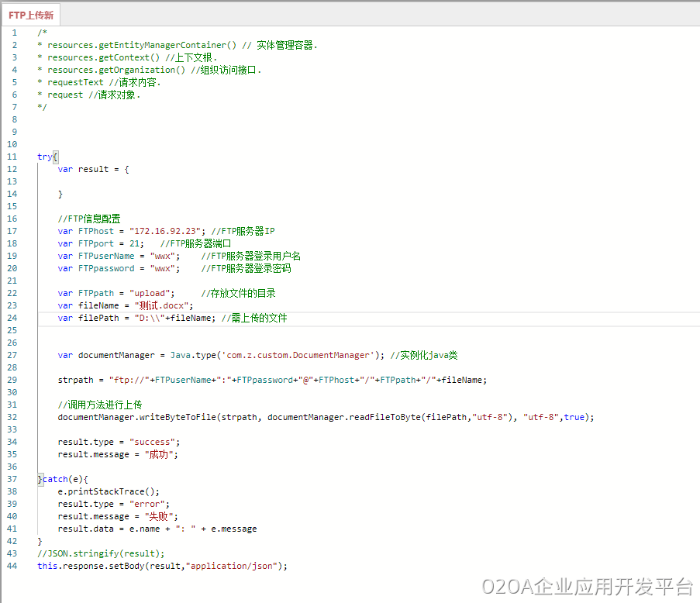Click the //FTP信息配置 comment on line 16
This screenshot has height=603, width=700.
[89, 219]
